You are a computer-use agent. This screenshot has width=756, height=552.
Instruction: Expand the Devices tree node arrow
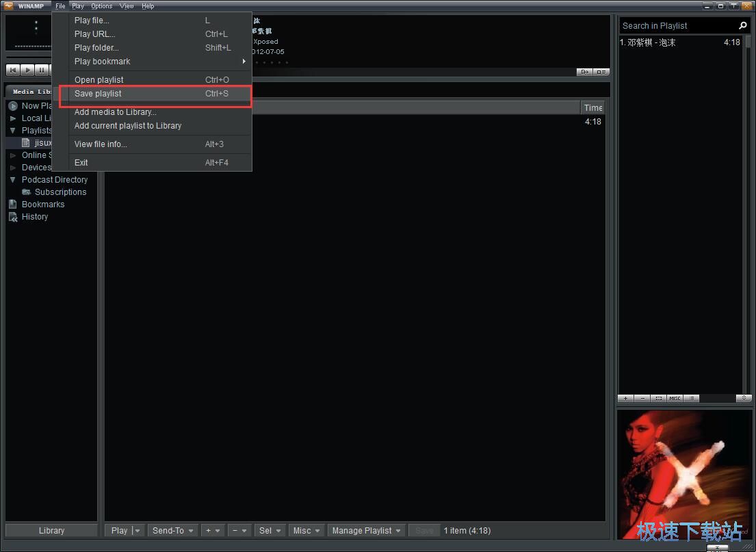click(x=13, y=168)
